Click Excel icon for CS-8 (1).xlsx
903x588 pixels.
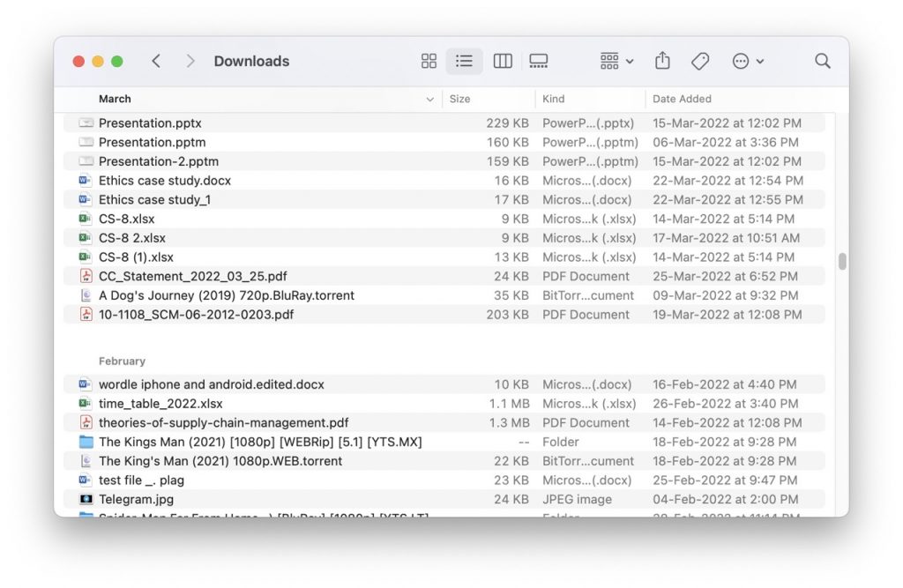pyautogui.click(x=86, y=257)
